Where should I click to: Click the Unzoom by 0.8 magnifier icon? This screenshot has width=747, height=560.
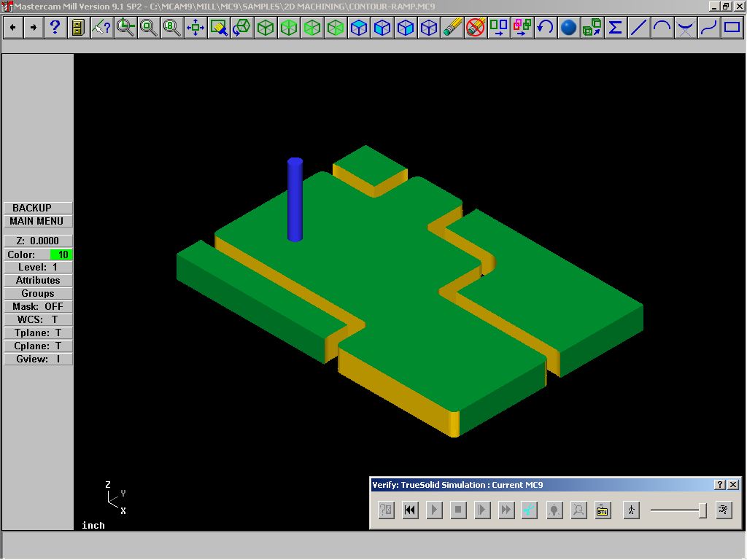pyautogui.click(x=171, y=28)
